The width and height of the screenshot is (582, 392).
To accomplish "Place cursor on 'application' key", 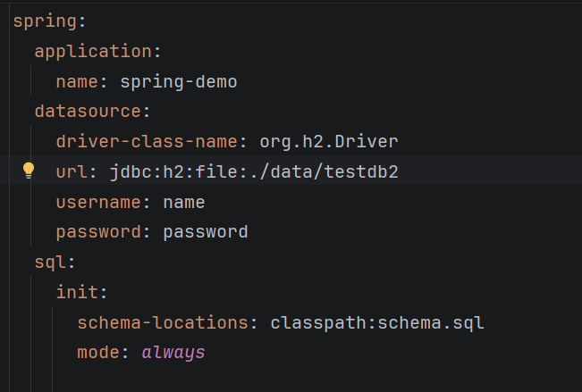I will 92,51.
